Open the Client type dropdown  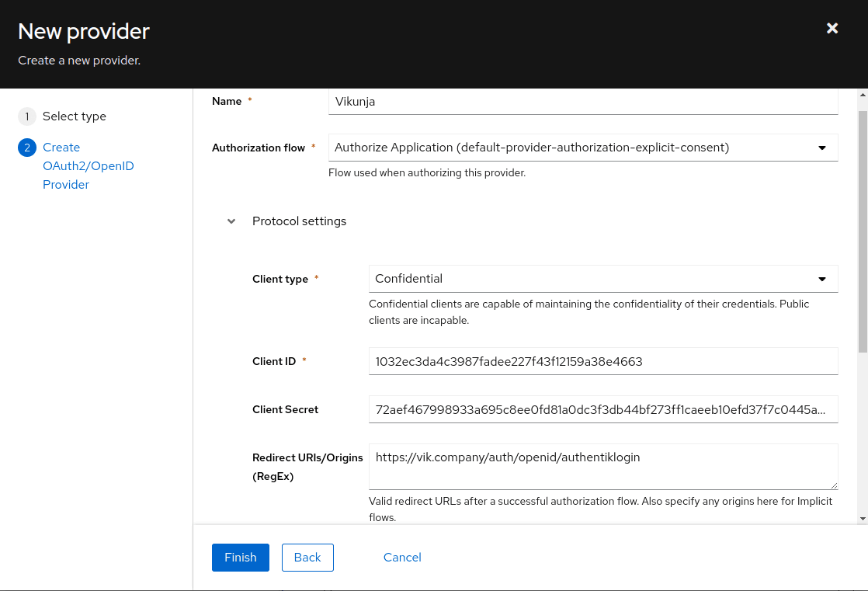(602, 279)
